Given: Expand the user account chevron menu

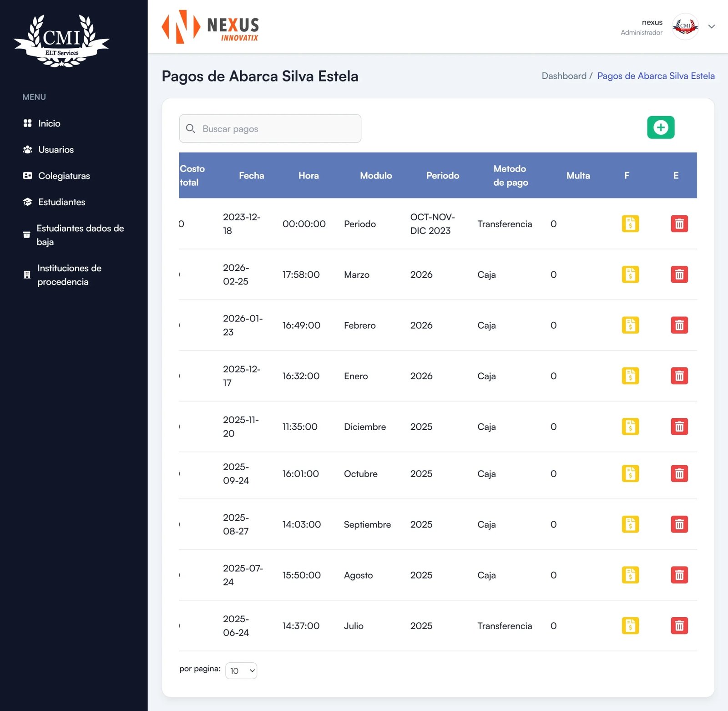Looking at the screenshot, I should tap(711, 26).
